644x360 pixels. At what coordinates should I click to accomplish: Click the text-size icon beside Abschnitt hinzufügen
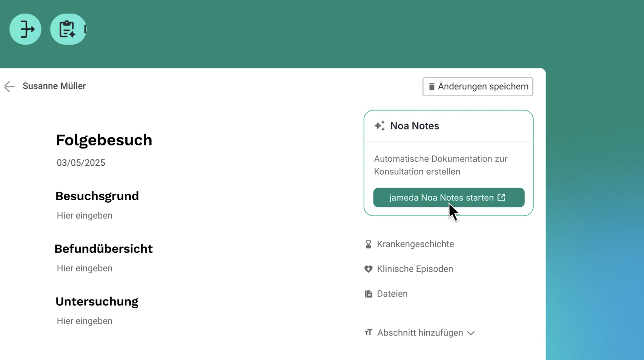pyautogui.click(x=368, y=332)
